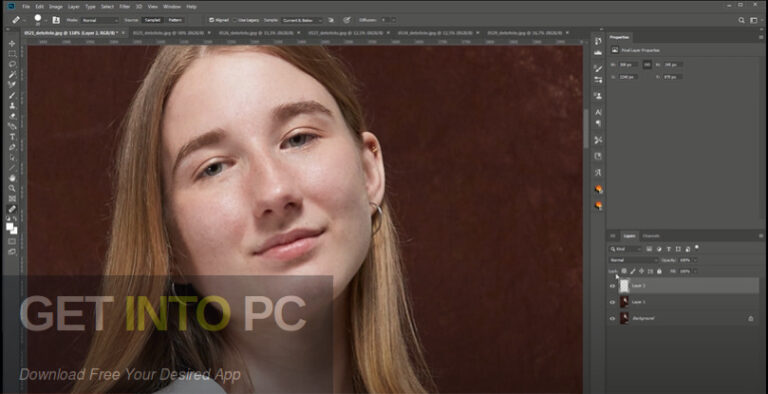The height and width of the screenshot is (394, 768).
Task: Click the canvas vertical scrollbar
Action: pos(585,128)
